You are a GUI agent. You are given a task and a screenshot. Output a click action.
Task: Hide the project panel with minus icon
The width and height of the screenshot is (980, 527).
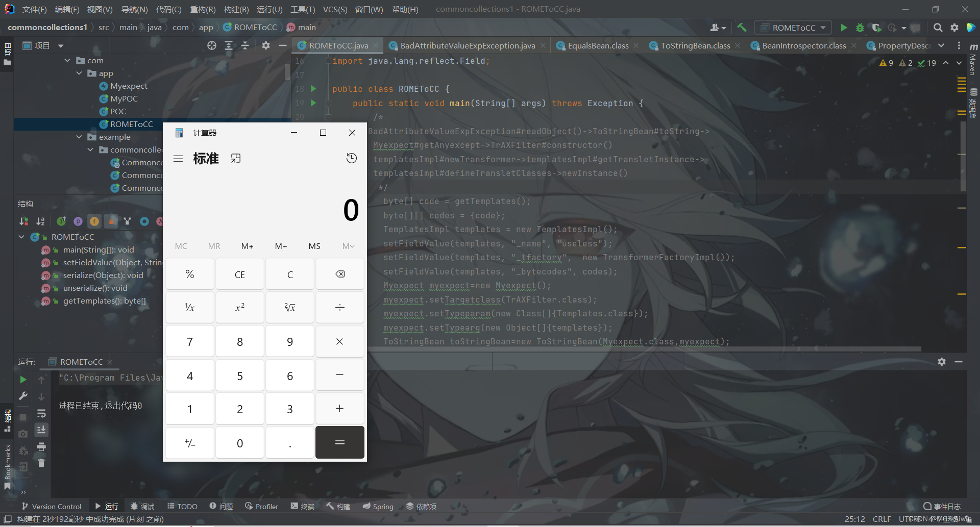click(282, 45)
